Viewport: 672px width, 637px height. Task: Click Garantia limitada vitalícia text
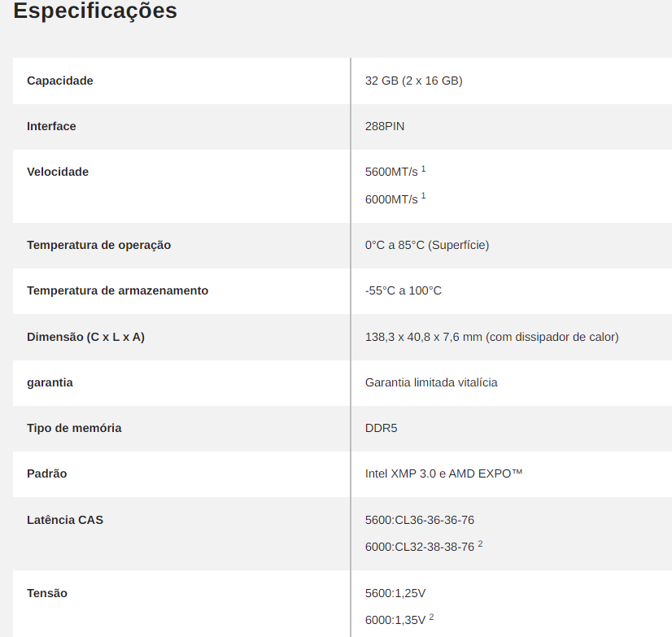(x=431, y=382)
